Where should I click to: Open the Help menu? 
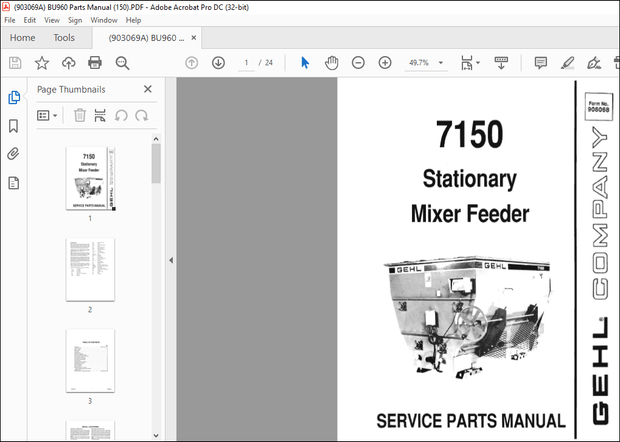(133, 20)
